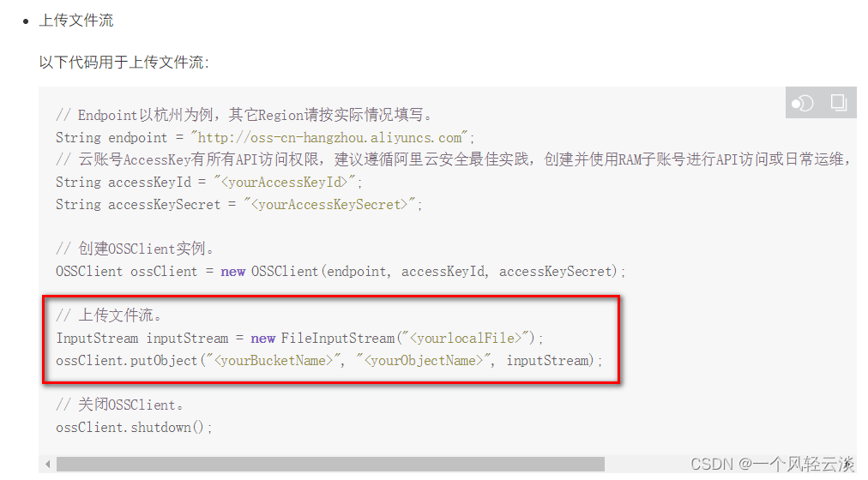The image size is (868, 480).
Task: Click the horizontal scrollbar right arrow
Action: [x=849, y=464]
